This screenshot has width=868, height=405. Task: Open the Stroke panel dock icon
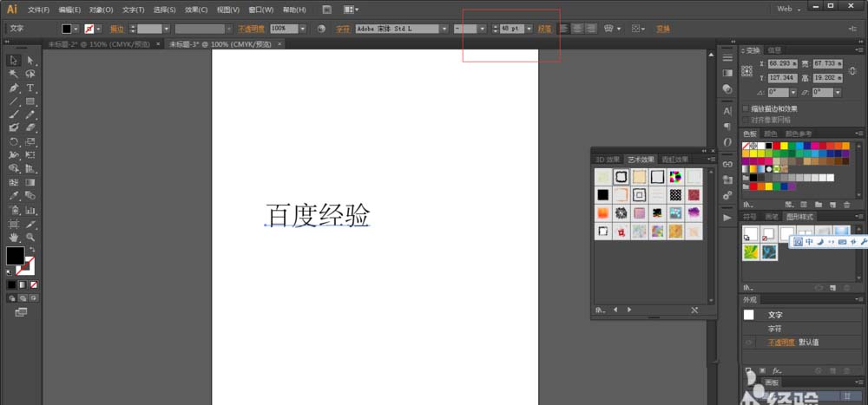click(x=727, y=57)
